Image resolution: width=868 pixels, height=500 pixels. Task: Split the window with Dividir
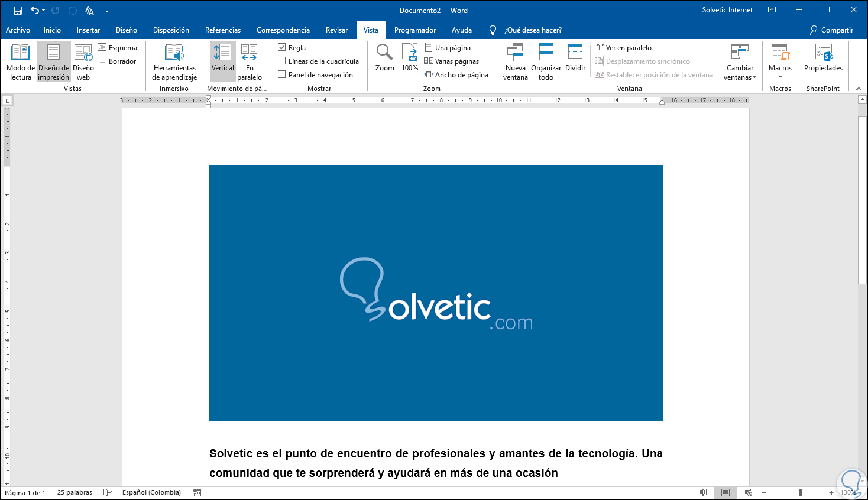click(575, 58)
